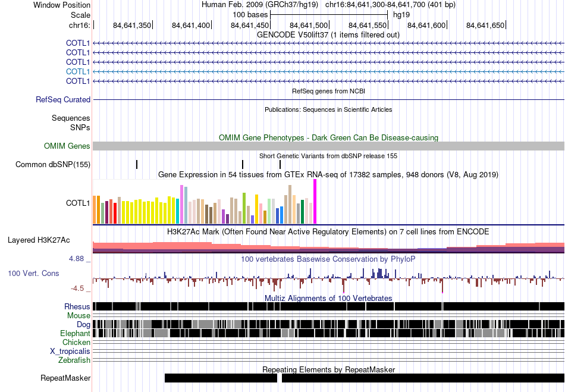This screenshot has height=392, width=565.
Task: Click the 'OMIM Gene Phenotypes' green title
Action: tap(328, 137)
